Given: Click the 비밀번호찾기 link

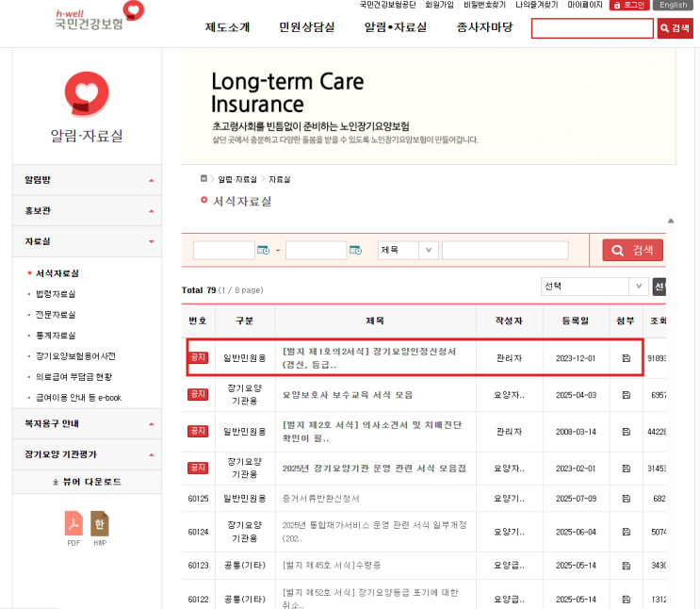Looking at the screenshot, I should tap(484, 5).
